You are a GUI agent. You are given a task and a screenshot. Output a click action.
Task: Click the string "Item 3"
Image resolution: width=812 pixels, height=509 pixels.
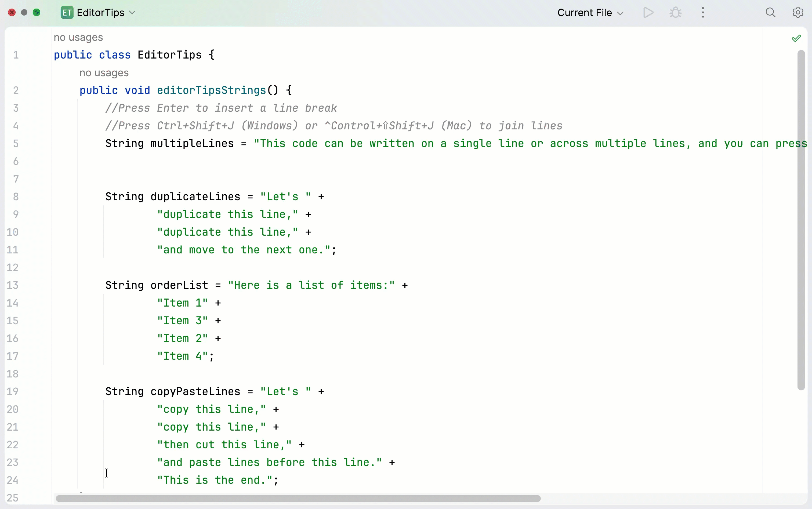(183, 321)
